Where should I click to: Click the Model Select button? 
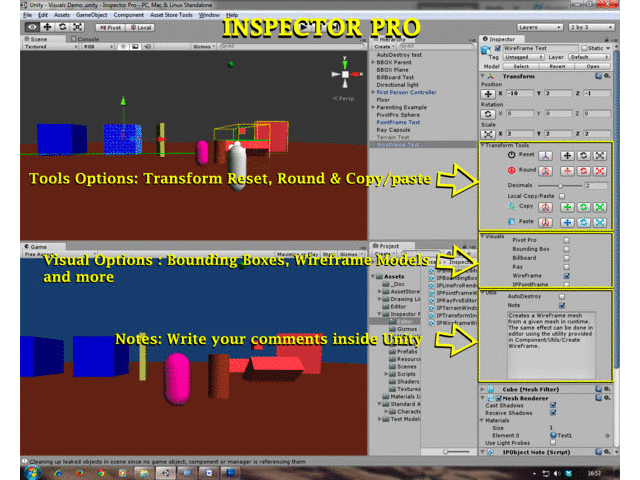click(x=521, y=66)
